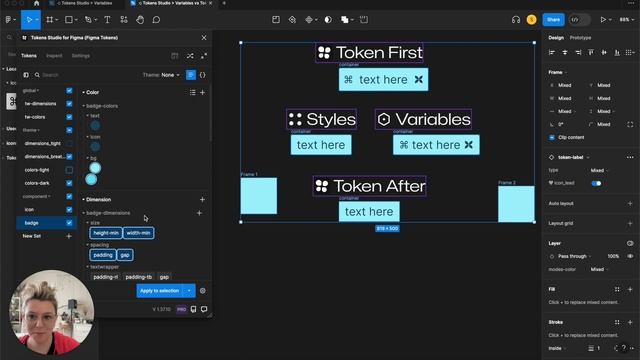Toggle the global token set checkbox
This screenshot has width=640, height=360.
coord(69,91)
